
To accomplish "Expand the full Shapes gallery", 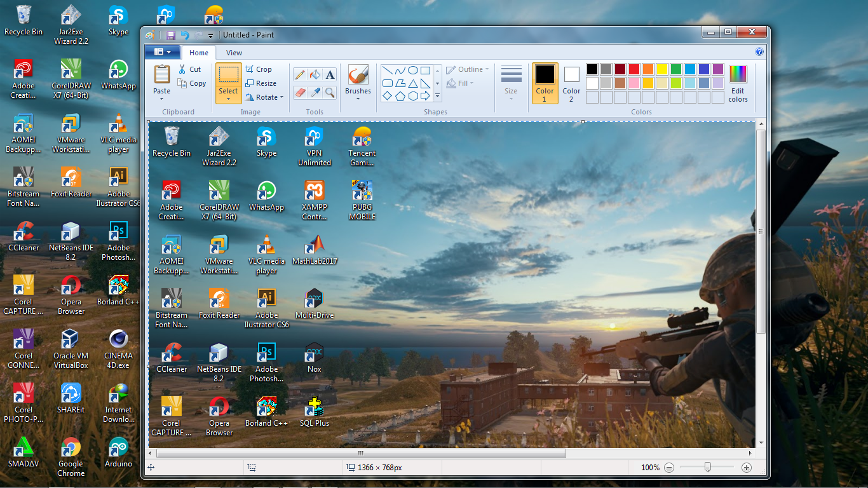I will pyautogui.click(x=437, y=96).
